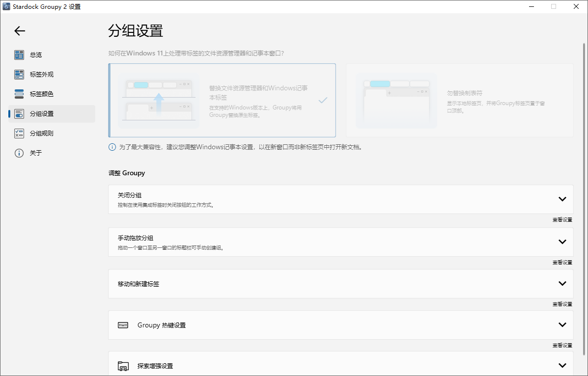Click the 调整 Groupy heading
Screen dimensions: 588x376
tap(127, 173)
